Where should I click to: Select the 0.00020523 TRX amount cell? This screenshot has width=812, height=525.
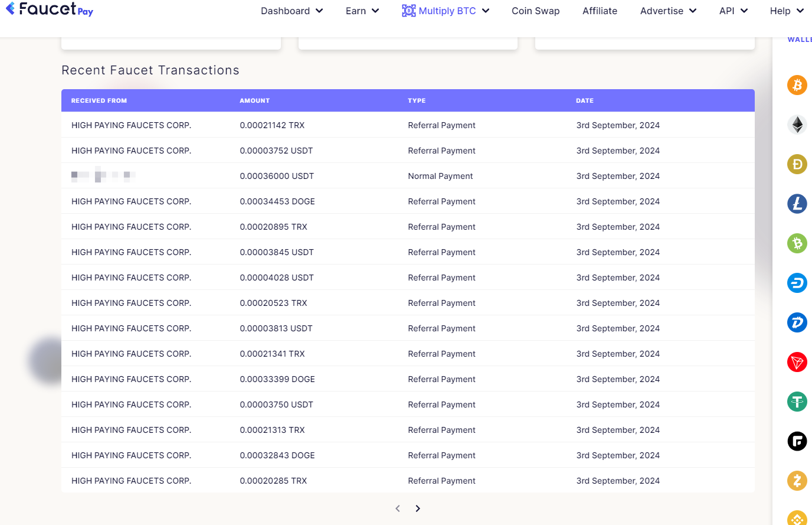273,303
